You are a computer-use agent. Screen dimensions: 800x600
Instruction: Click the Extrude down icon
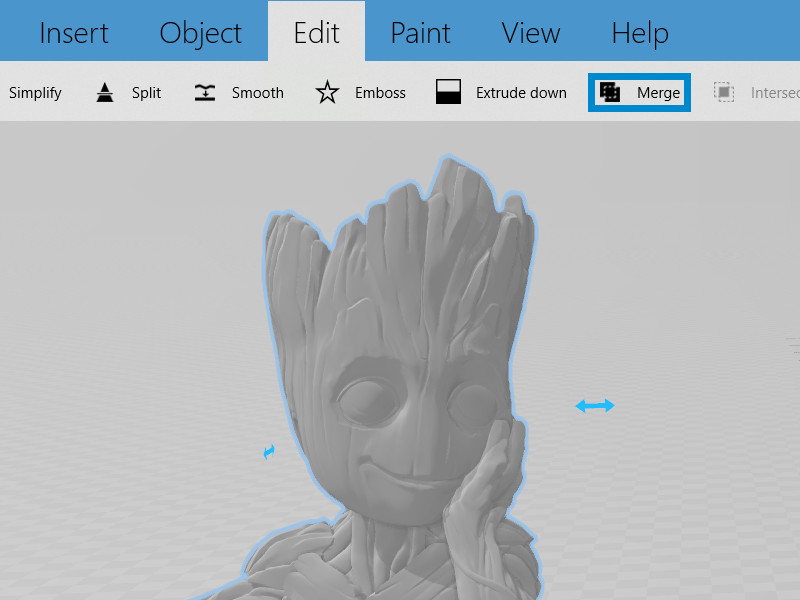[448, 92]
